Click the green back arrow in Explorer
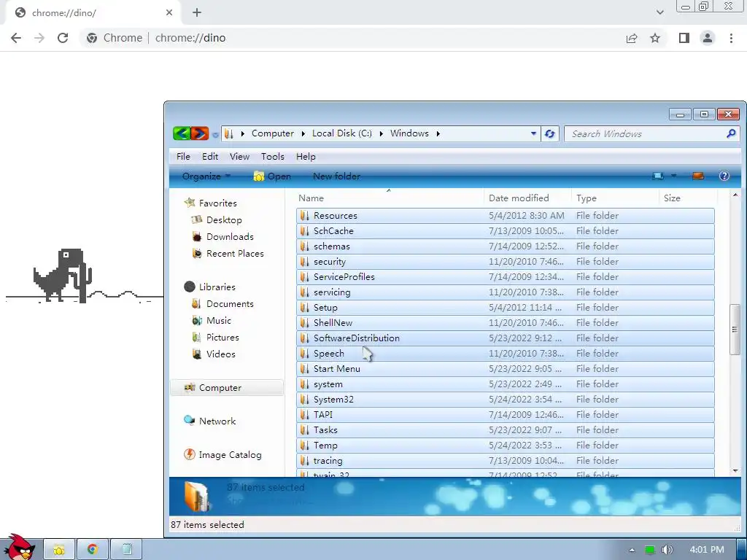 tap(182, 133)
